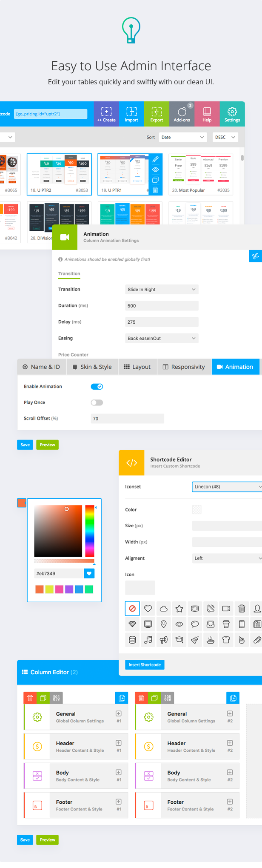Click the trash icon on U PTR1 thumbnail
This screenshot has width=262, height=868.
tap(156, 190)
